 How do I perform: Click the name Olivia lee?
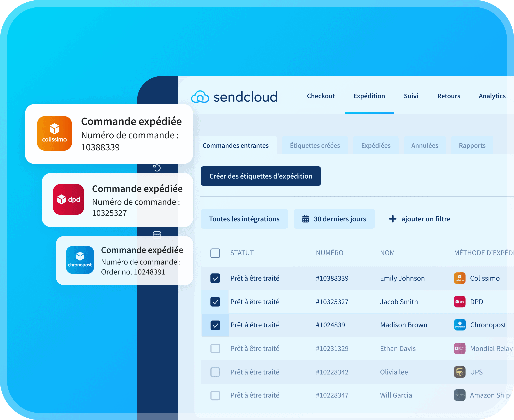(x=394, y=372)
